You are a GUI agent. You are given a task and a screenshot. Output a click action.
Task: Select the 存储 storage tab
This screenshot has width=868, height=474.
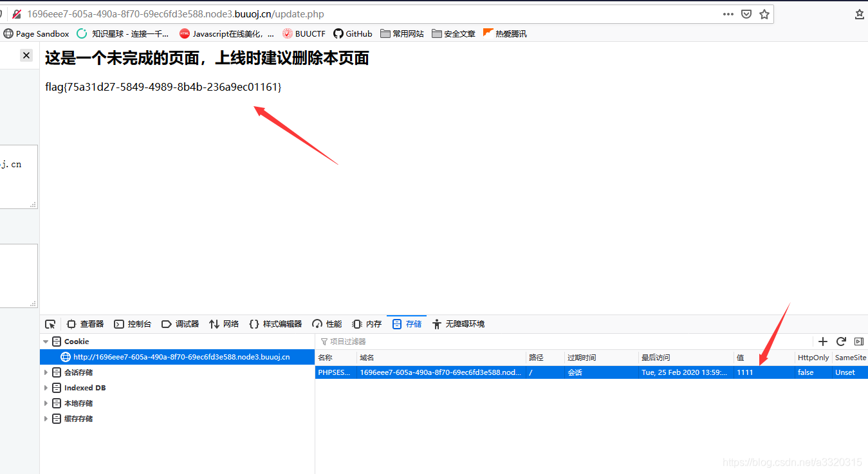[407, 324]
